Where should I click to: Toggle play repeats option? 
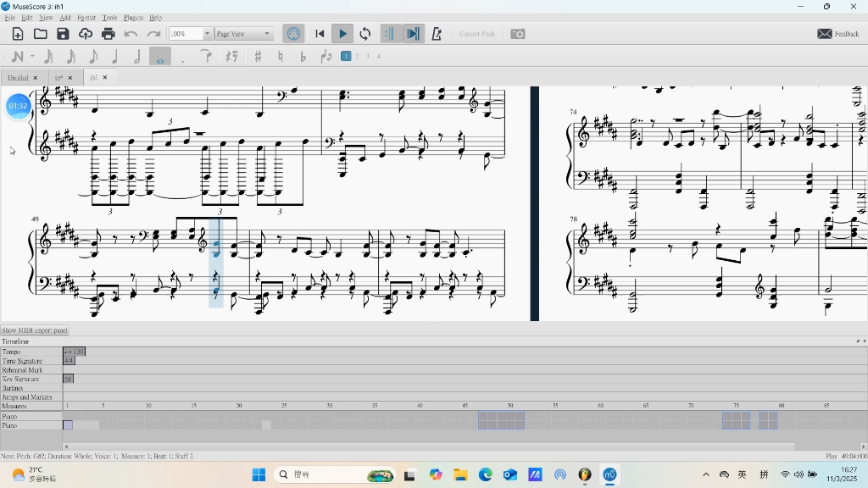point(390,34)
